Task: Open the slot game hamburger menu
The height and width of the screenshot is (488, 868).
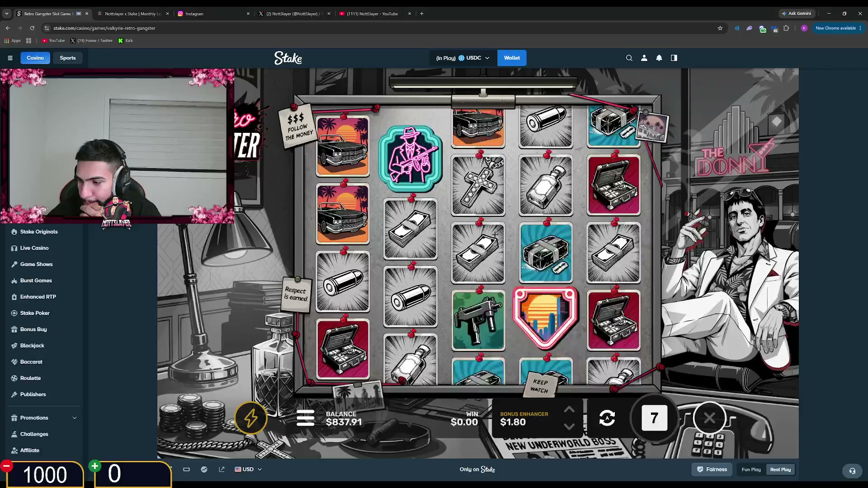Action: point(305,418)
